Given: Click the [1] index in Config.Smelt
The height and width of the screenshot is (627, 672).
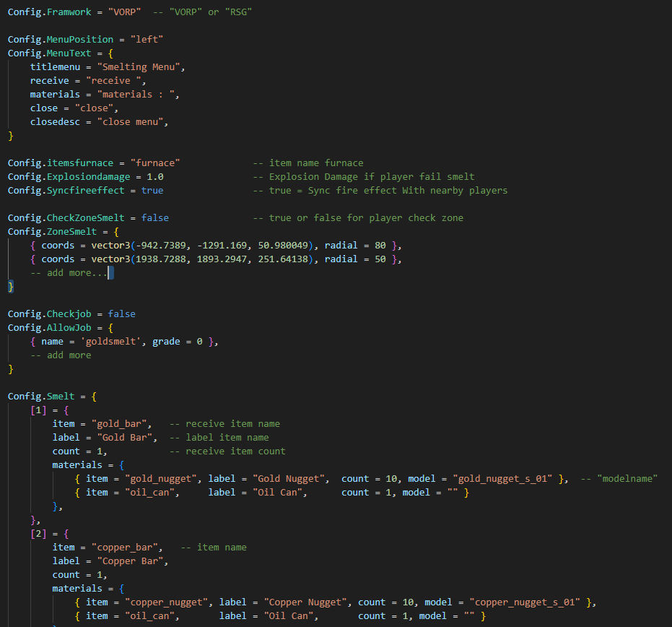Looking at the screenshot, I should pos(38,410).
